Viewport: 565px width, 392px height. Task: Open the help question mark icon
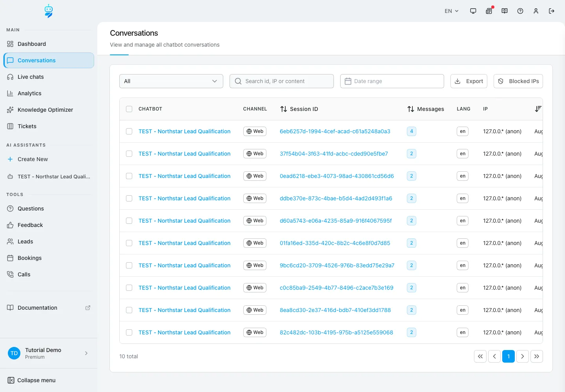520,11
